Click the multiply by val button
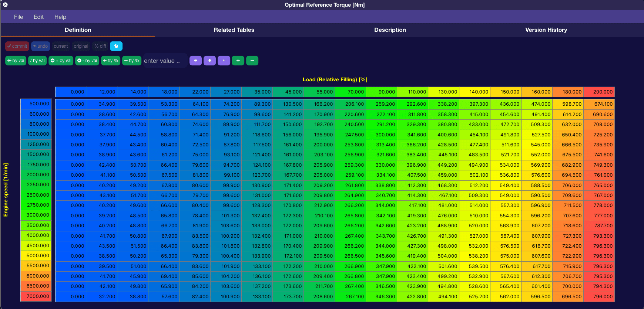This screenshot has width=644, height=309. [x=16, y=61]
